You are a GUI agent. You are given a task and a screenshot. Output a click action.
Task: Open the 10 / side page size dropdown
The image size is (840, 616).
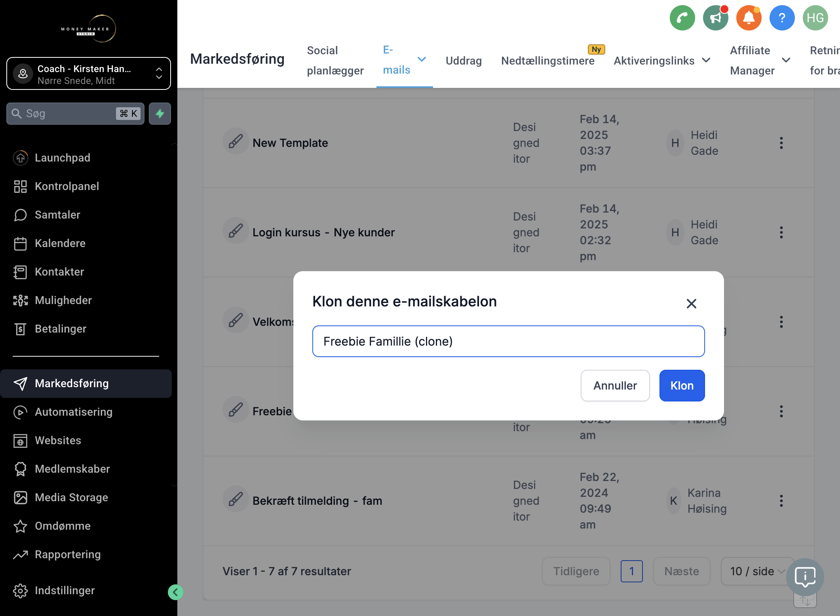(x=757, y=571)
